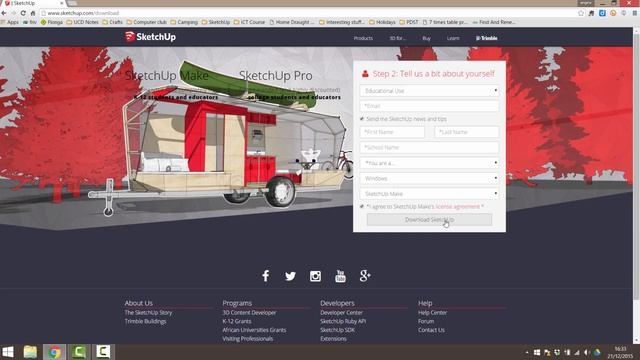This screenshot has width=640, height=360.
Task: Open the 3D Content Developer link
Action: pos(249,313)
